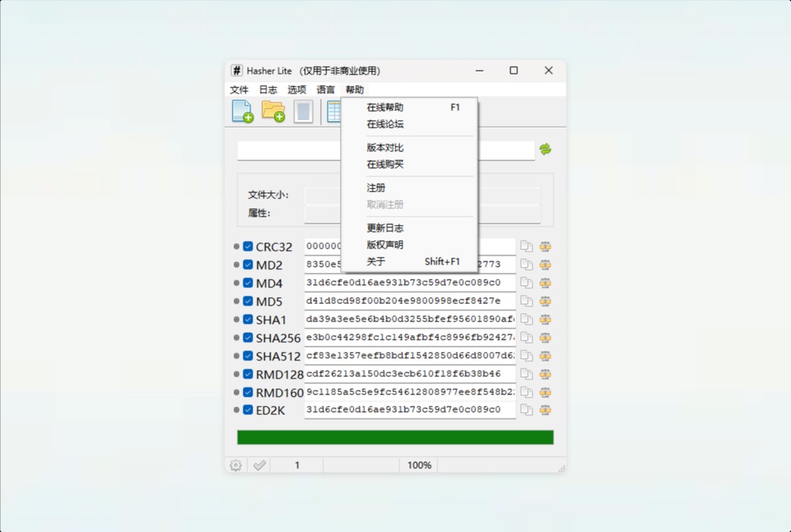Screen dimensions: 791x532
Task: Disable the CRC32 checkbox
Action: pyautogui.click(x=246, y=245)
